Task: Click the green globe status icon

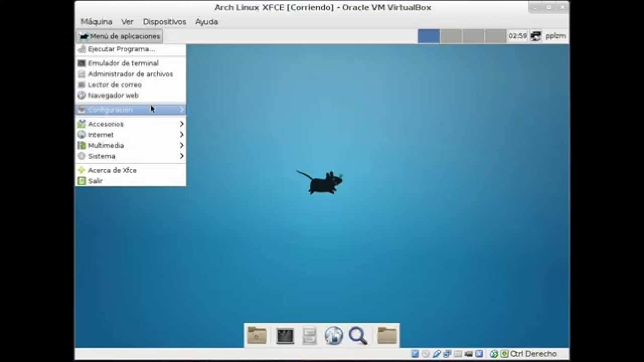Action: pyautogui.click(x=494, y=354)
